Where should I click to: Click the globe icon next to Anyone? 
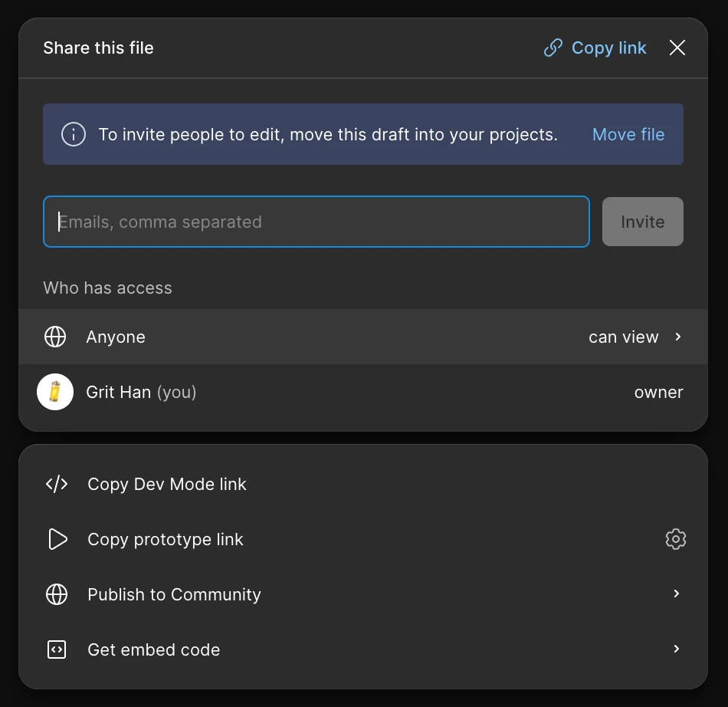tap(55, 337)
